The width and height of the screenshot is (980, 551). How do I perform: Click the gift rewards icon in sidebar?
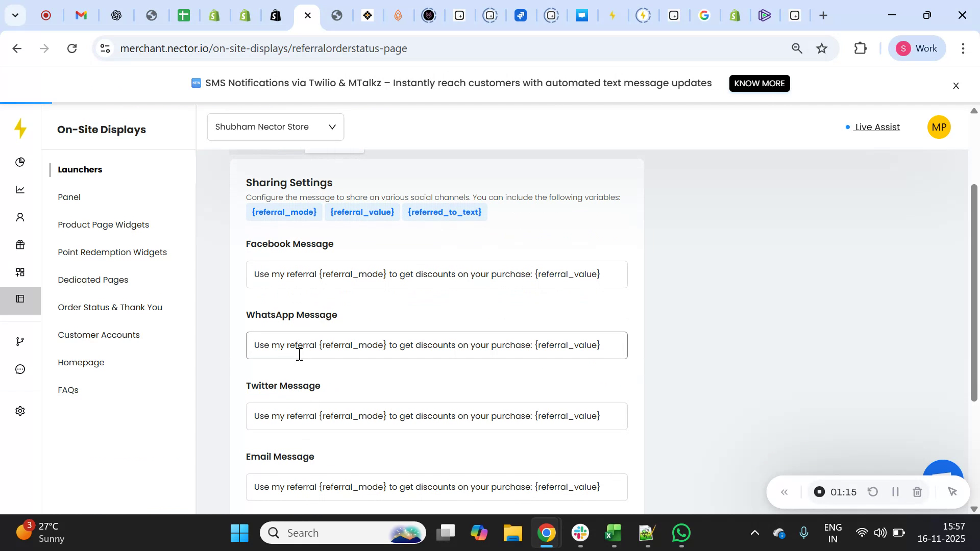20,244
